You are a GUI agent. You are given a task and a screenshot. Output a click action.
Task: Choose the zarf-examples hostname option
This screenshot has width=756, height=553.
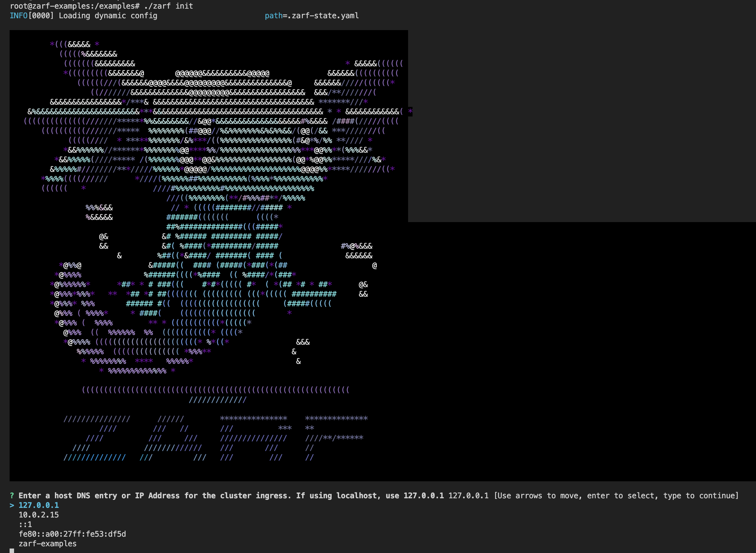tap(48, 544)
